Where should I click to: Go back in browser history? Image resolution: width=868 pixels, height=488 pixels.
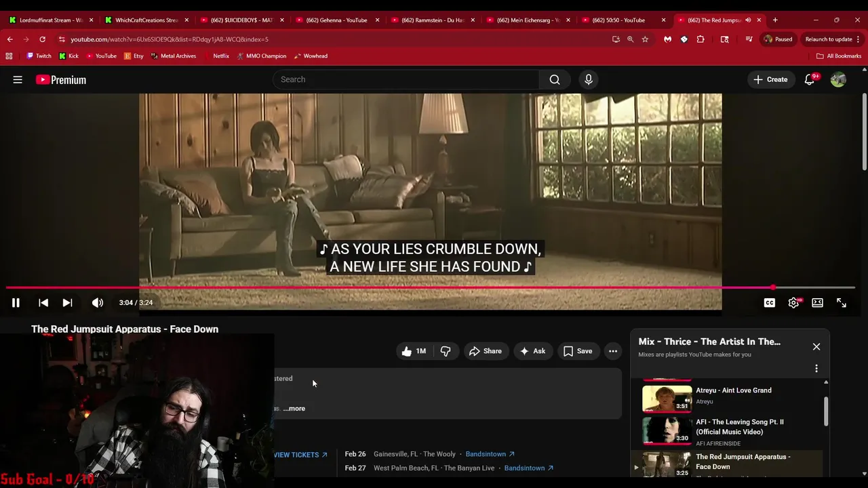pos(9,39)
